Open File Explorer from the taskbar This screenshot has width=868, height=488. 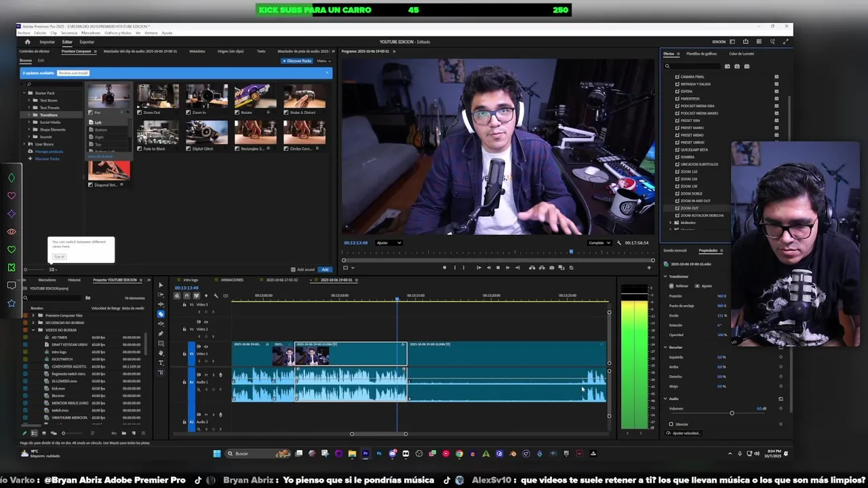[x=352, y=453]
